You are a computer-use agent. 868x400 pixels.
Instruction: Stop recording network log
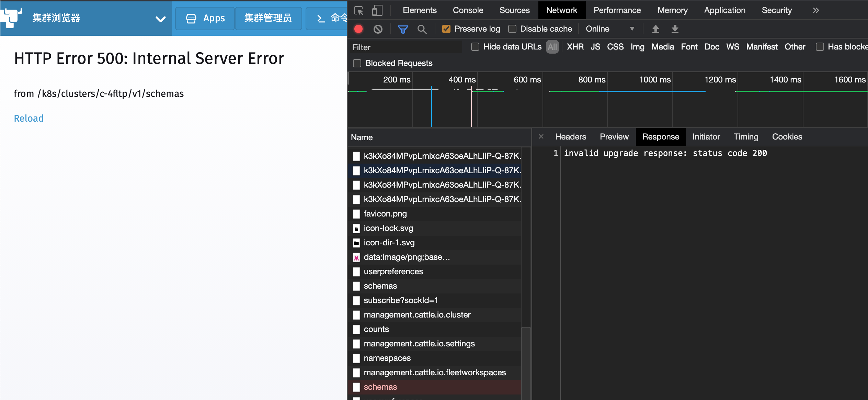[358, 29]
